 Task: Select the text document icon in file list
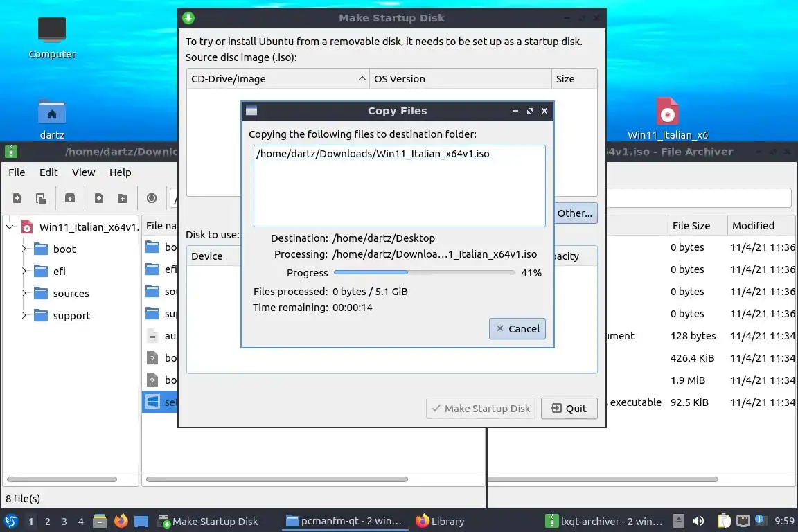(152, 336)
